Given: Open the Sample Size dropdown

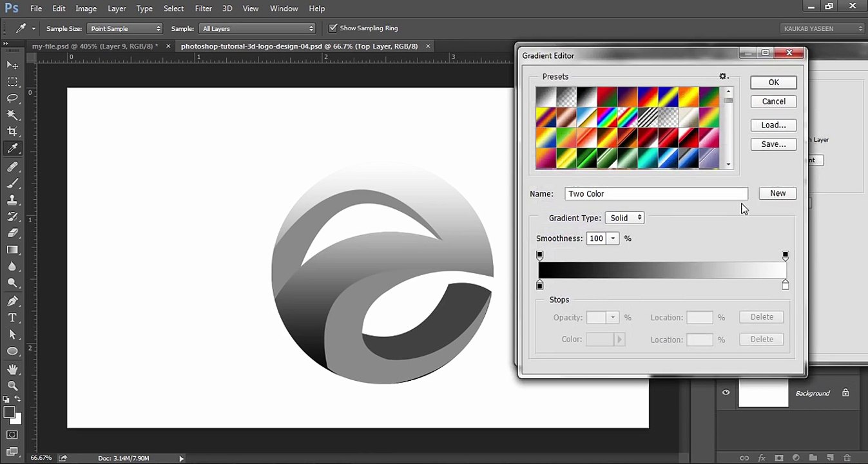Looking at the screenshot, I should point(125,28).
